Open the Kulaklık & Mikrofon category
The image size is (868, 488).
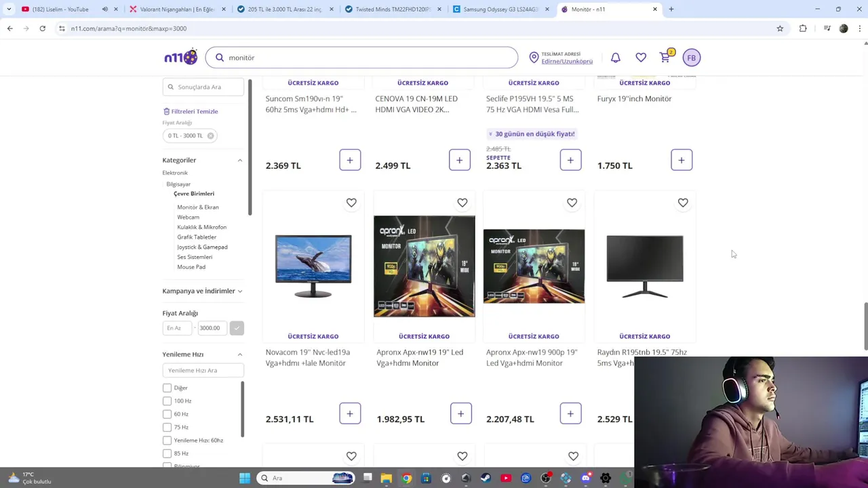click(x=202, y=227)
